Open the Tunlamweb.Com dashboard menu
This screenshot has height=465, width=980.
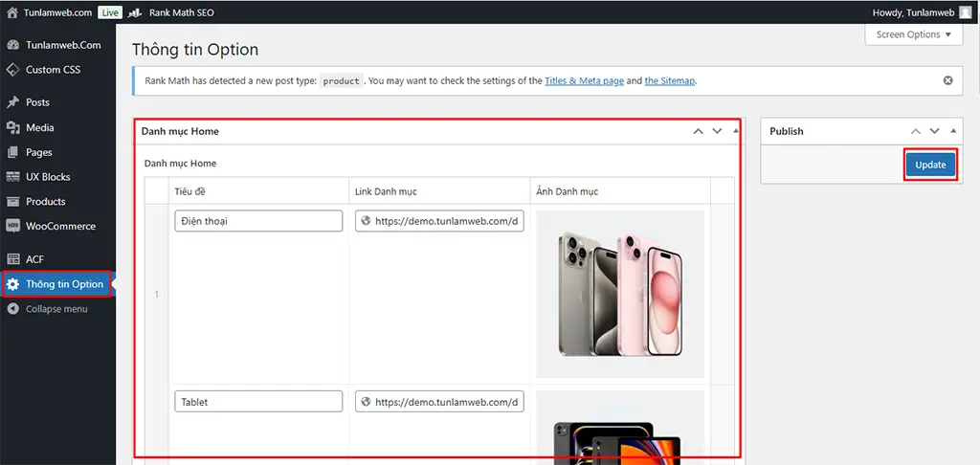63,45
